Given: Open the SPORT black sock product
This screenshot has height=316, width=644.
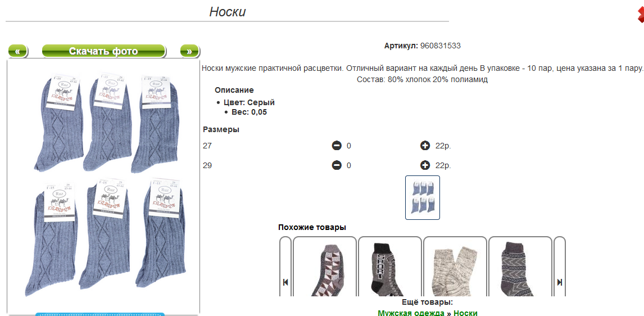Looking at the screenshot, I should pos(390,267).
